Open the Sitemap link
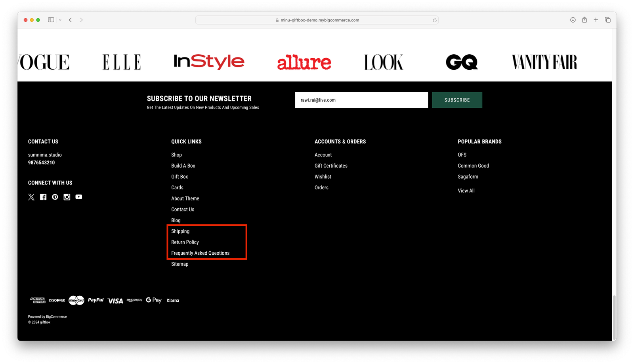Image resolution: width=634 pixels, height=364 pixels. pos(180,264)
